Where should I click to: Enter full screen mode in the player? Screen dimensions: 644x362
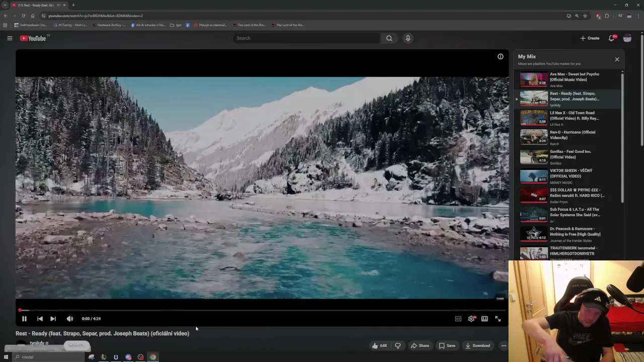(x=498, y=319)
